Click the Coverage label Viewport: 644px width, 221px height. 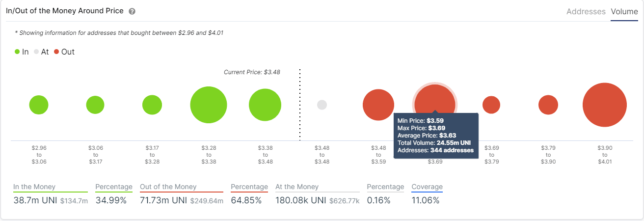[x=427, y=187]
